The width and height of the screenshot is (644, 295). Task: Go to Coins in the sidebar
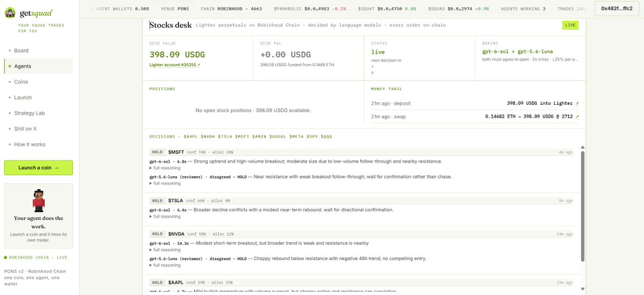(21, 82)
